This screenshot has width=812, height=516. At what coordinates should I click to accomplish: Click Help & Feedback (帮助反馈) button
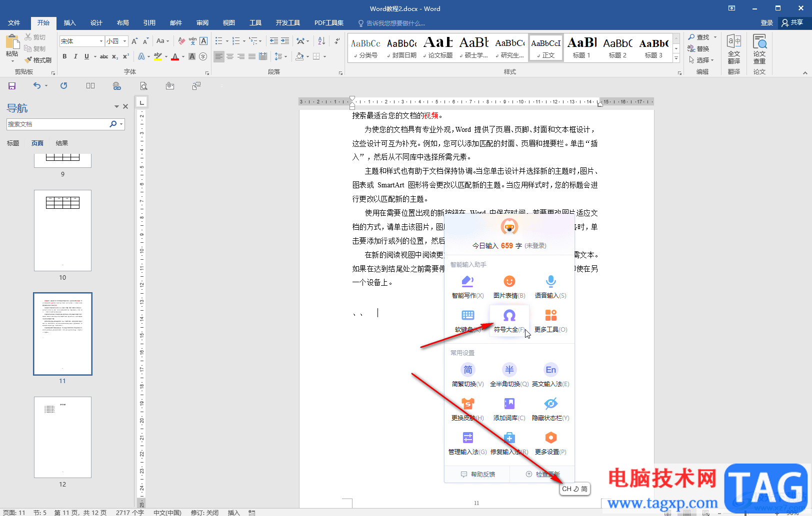point(477,475)
